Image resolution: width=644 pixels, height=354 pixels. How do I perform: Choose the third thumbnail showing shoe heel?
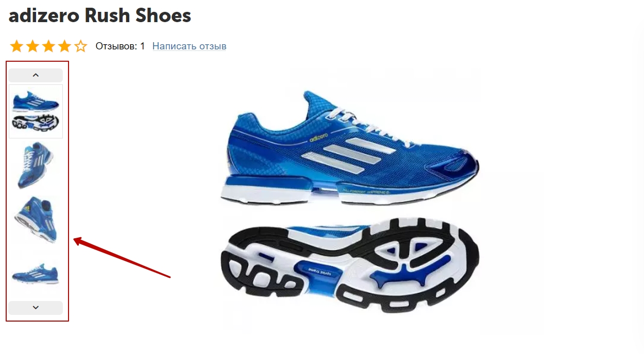pos(36,219)
